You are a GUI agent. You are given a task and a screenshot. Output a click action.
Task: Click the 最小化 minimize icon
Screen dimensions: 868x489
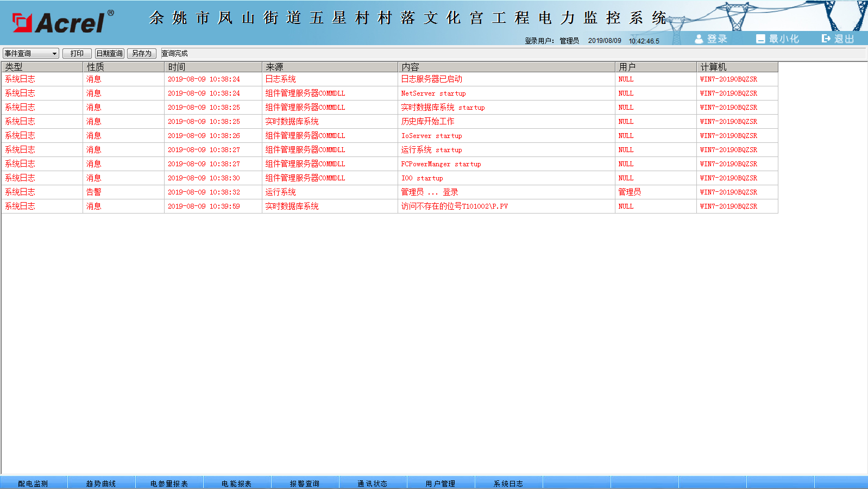[760, 39]
